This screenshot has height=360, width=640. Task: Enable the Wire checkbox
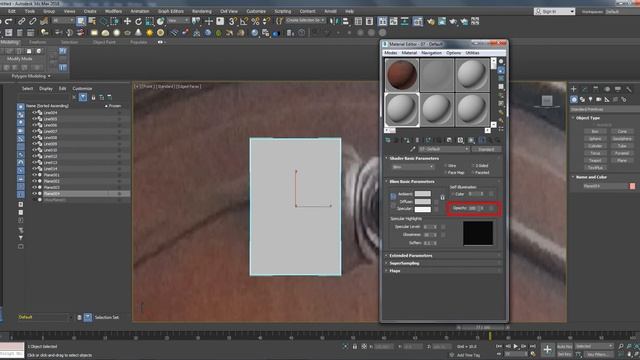coord(446,166)
